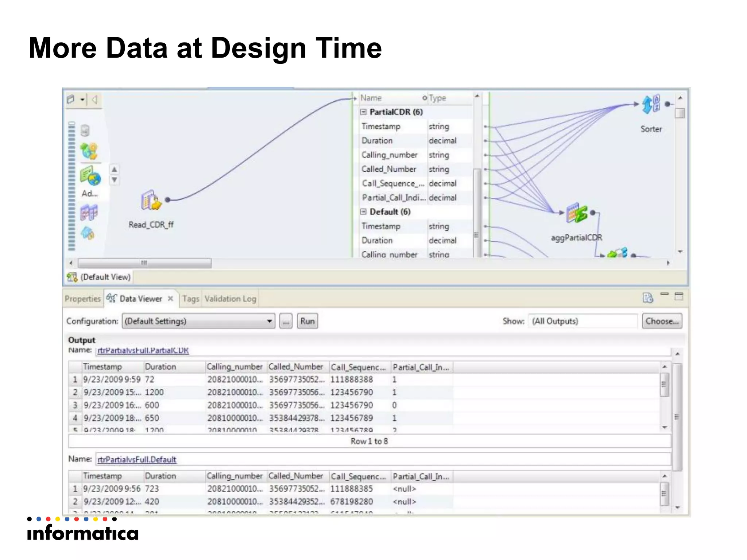Click the Duration column header in PartialCDR table
747x560 pixels.
point(174,367)
